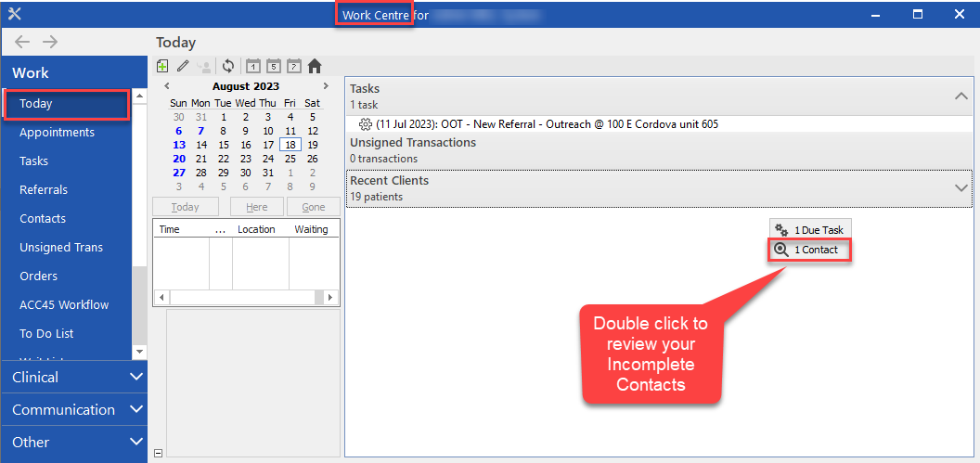The image size is (980, 463).
Task: Click the Refresh icon in toolbar
Action: coord(228,66)
